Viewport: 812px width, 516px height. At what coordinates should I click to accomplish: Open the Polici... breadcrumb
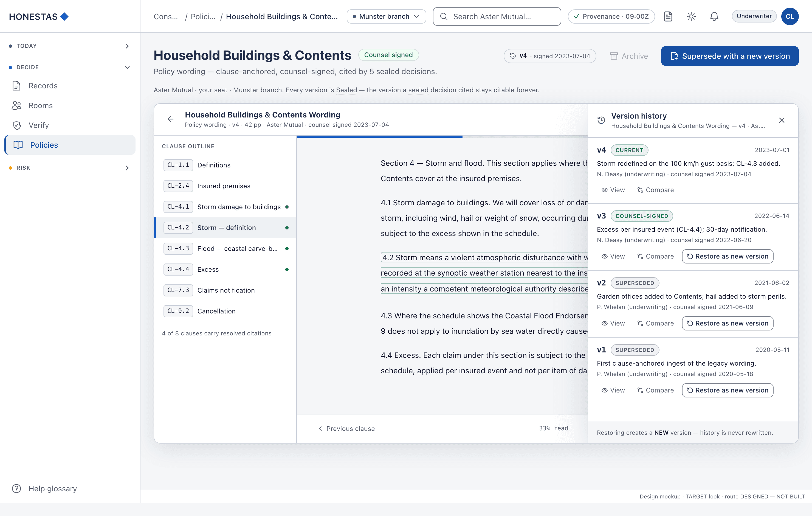203,16
